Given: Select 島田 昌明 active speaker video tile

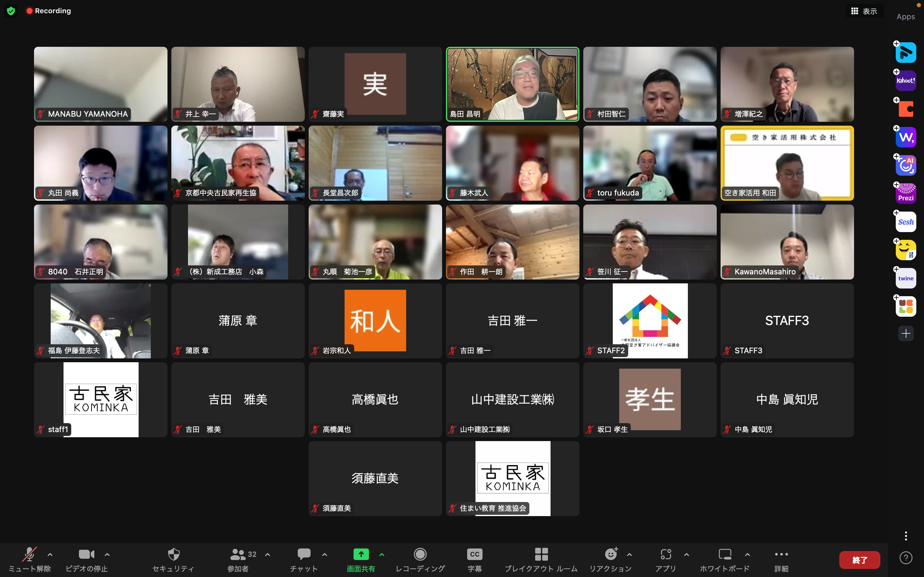Looking at the screenshot, I should (x=512, y=84).
